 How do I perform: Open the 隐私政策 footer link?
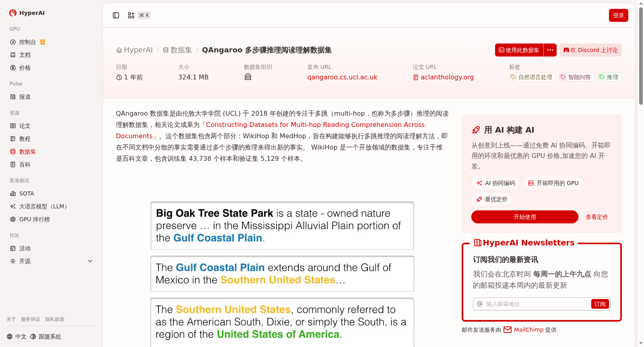(x=55, y=319)
